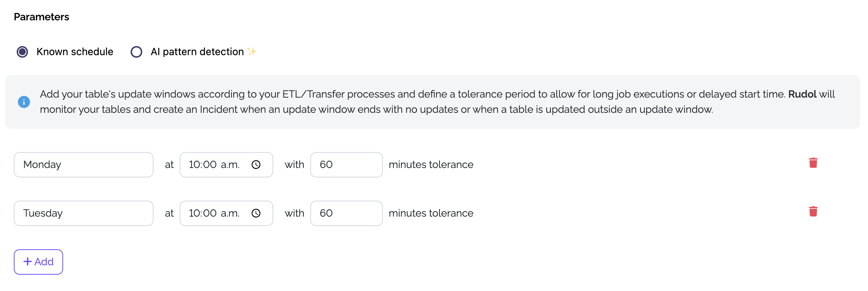Click the sparkle icon beside AI pattern detection

click(252, 52)
